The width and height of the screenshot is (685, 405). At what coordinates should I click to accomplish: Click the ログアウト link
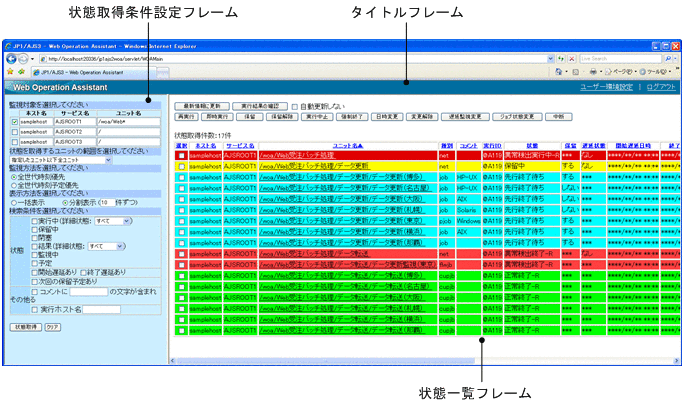661,87
